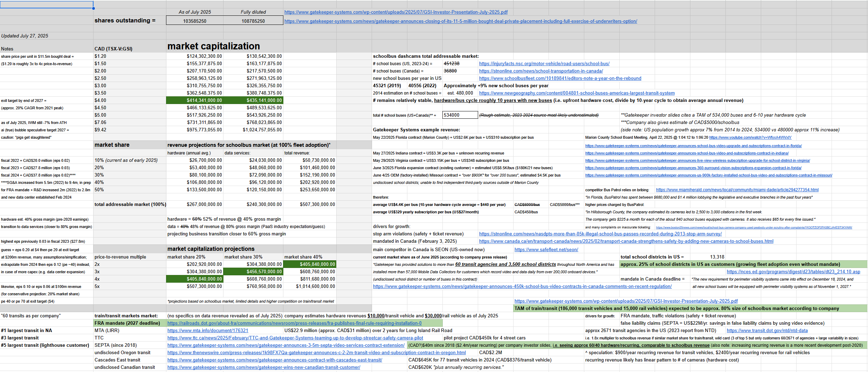The image size is (868, 372).
Task: Open the nces.ed.gov digest tables link
Action: tap(793, 272)
